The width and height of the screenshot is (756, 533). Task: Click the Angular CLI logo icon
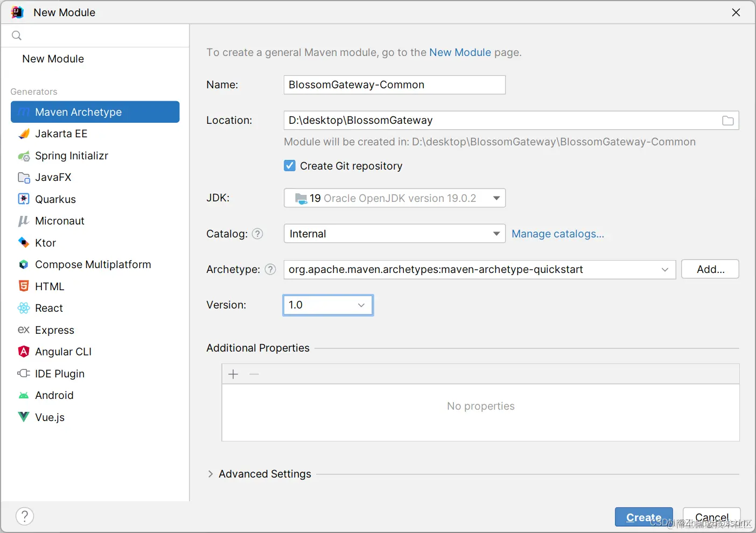(x=24, y=352)
